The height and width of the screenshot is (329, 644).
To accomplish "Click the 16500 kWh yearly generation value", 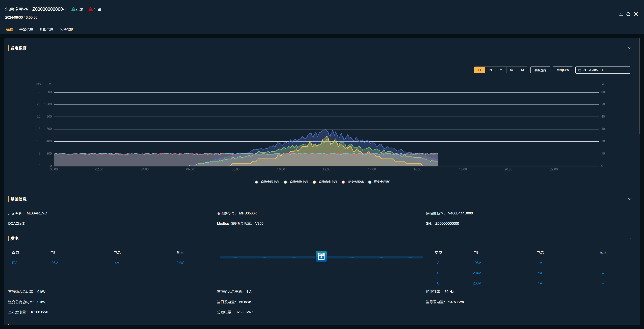I will click(x=39, y=312).
